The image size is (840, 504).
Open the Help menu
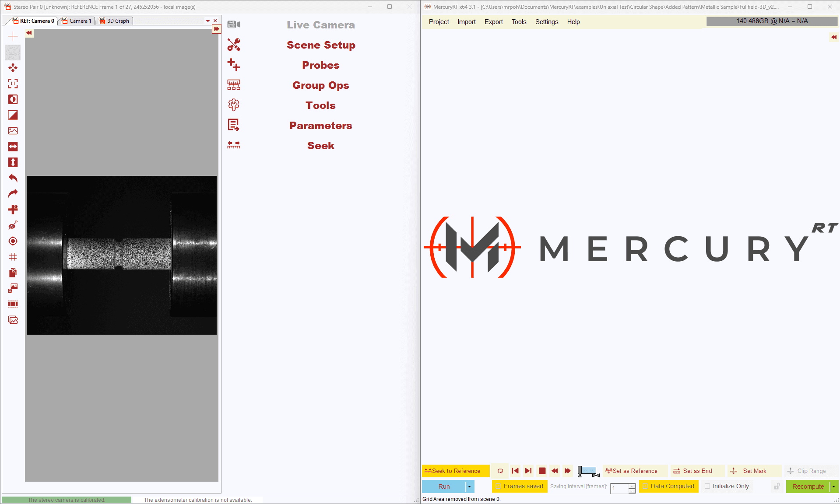tap(573, 22)
